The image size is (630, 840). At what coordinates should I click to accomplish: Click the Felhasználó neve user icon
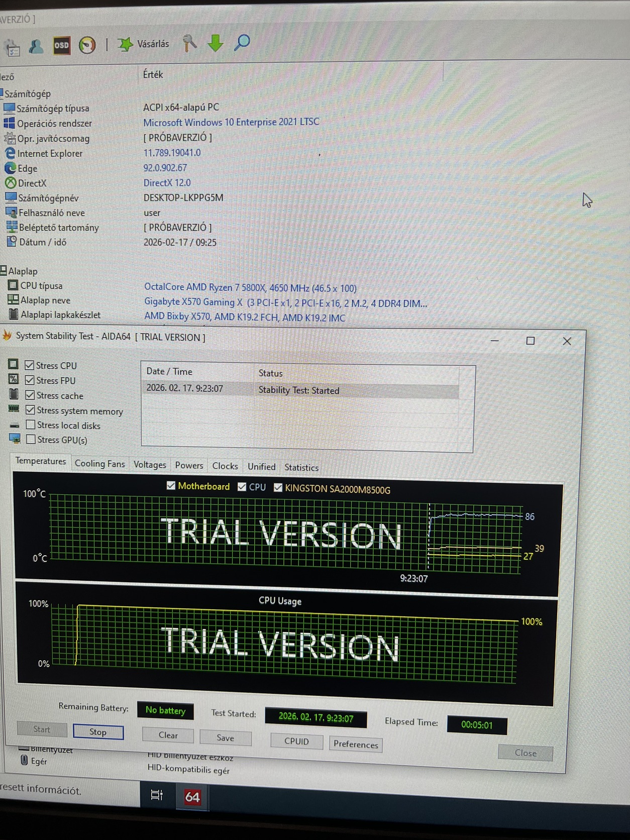click(x=11, y=213)
